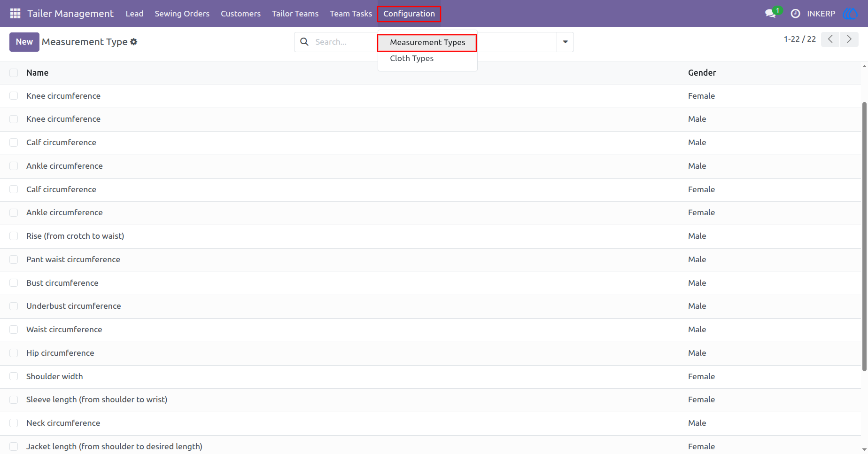Open the conversations chat bubble icon
This screenshot has height=454, width=868.
(x=770, y=14)
